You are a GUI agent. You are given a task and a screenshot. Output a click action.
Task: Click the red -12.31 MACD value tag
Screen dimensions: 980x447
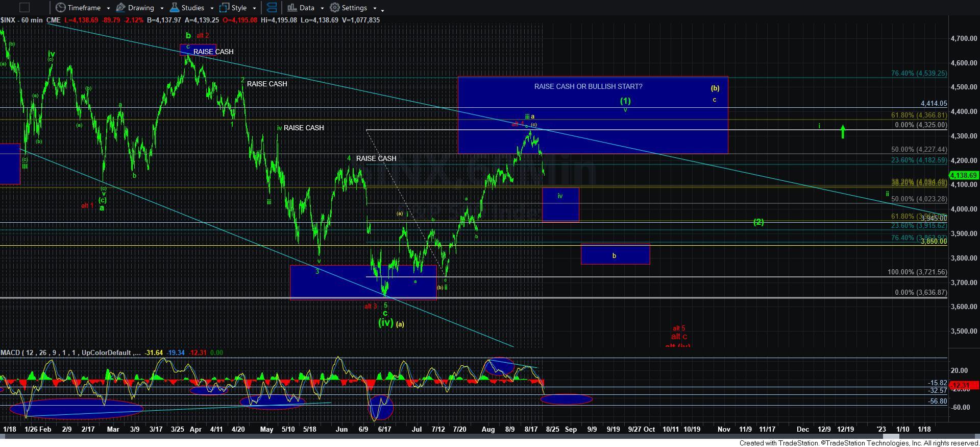click(x=964, y=385)
